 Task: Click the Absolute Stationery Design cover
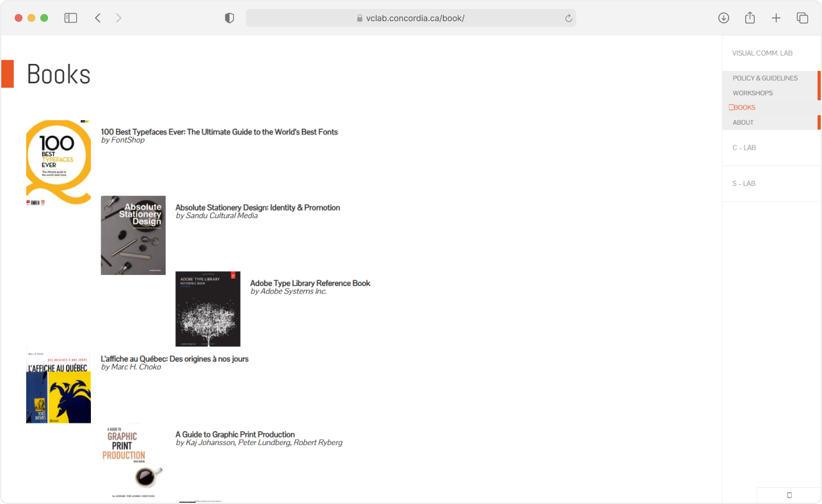[133, 235]
